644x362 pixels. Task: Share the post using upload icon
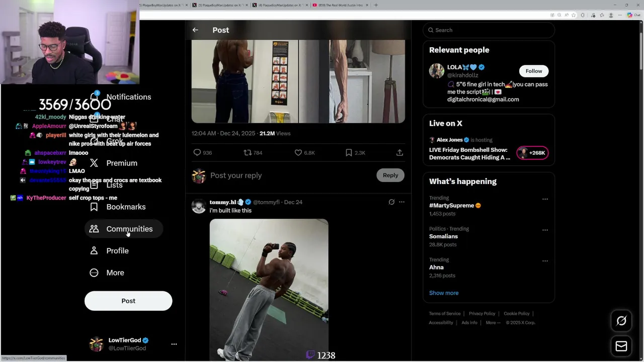point(399,153)
